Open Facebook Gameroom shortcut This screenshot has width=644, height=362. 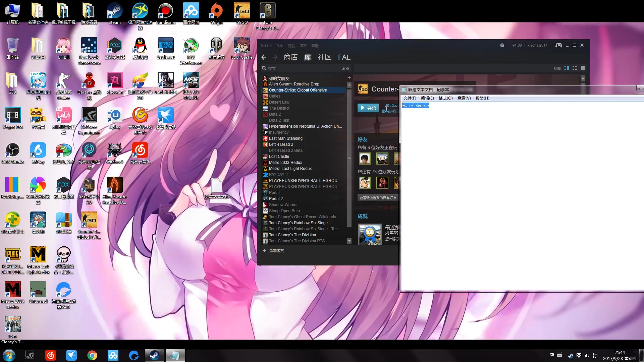point(89,51)
